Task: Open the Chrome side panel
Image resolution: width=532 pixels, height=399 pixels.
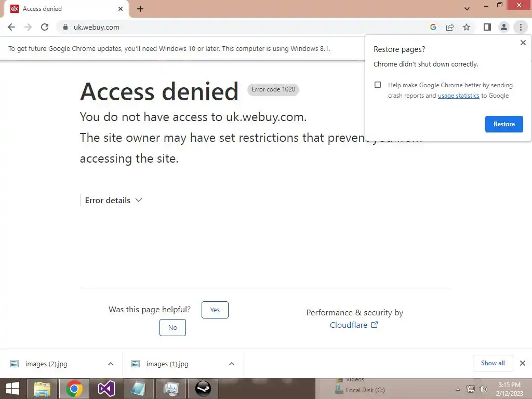Action: (487, 27)
